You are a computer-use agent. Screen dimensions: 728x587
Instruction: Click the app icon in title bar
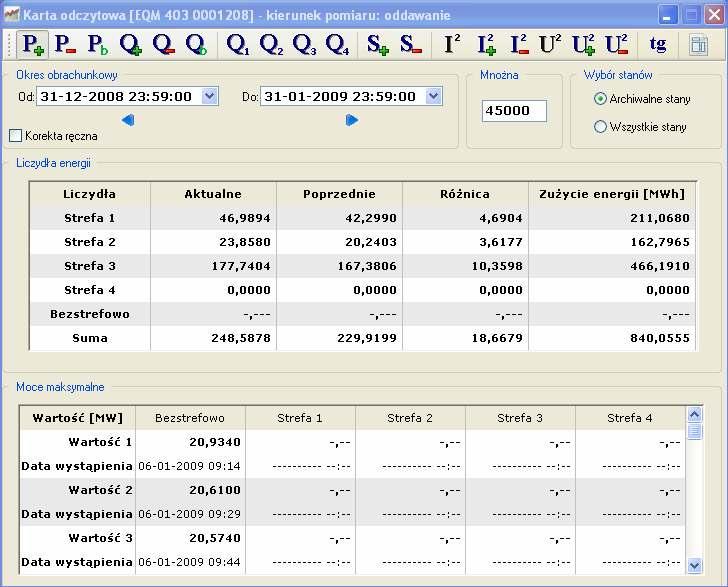point(11,15)
